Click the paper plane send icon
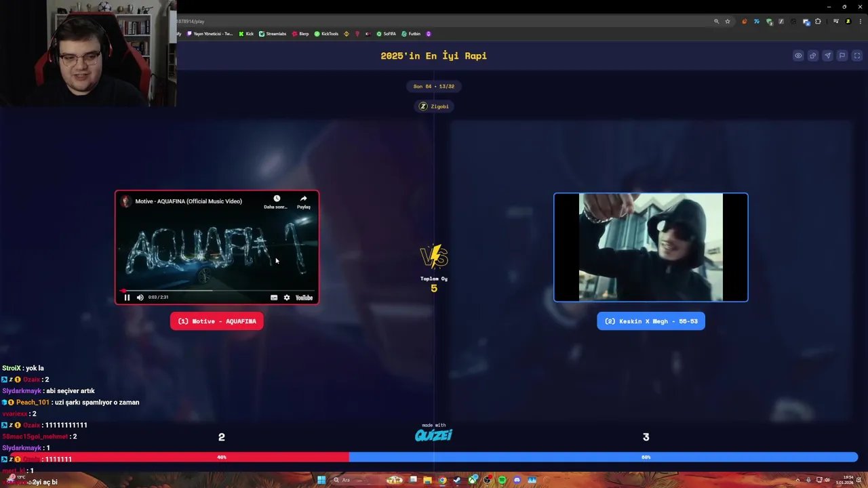 827,56
